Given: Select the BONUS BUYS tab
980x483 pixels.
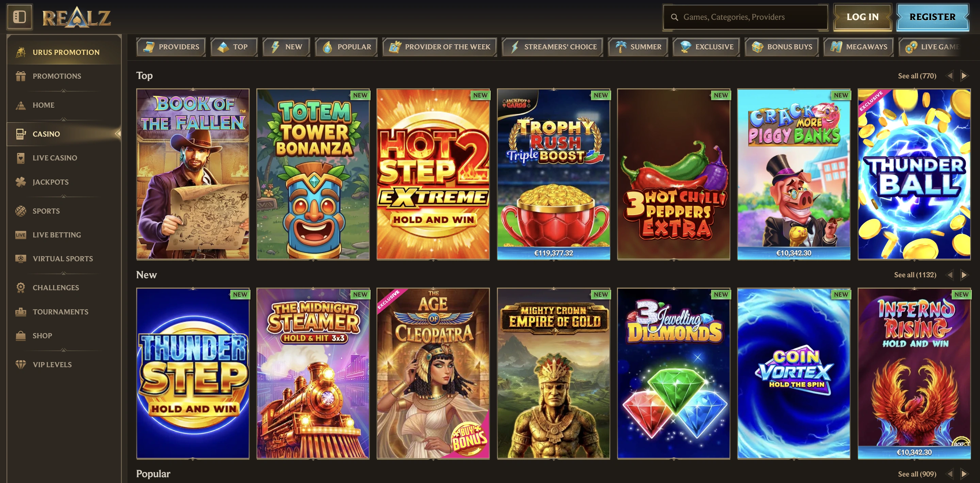Looking at the screenshot, I should 781,47.
